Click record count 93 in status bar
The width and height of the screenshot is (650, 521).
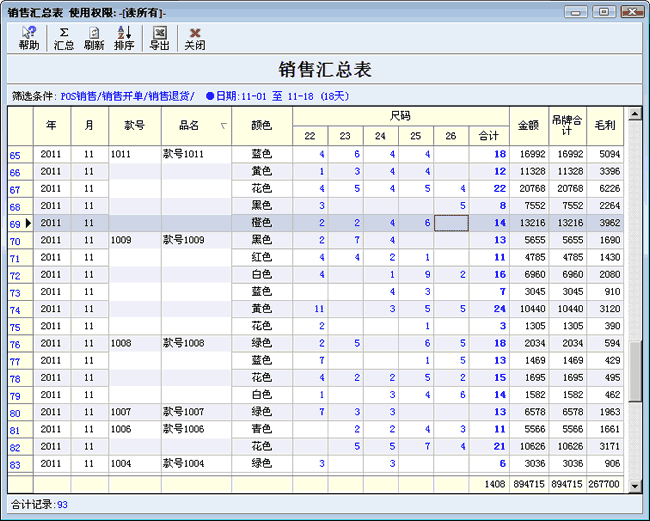click(62, 505)
